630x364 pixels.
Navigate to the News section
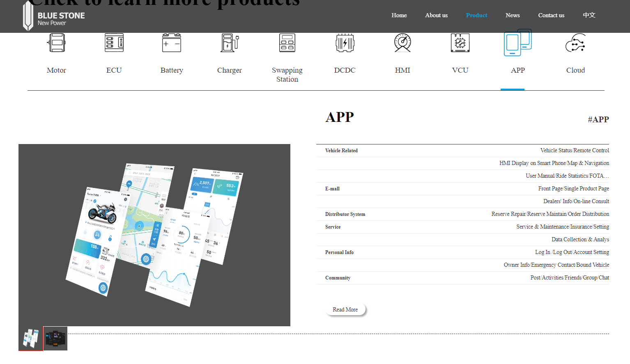513,15
